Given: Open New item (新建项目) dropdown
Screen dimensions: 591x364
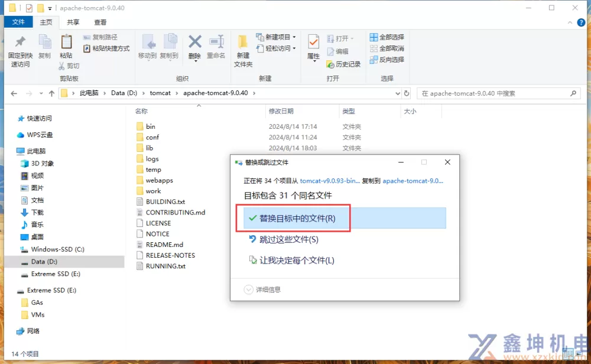Looking at the screenshot, I should pyautogui.click(x=276, y=37).
